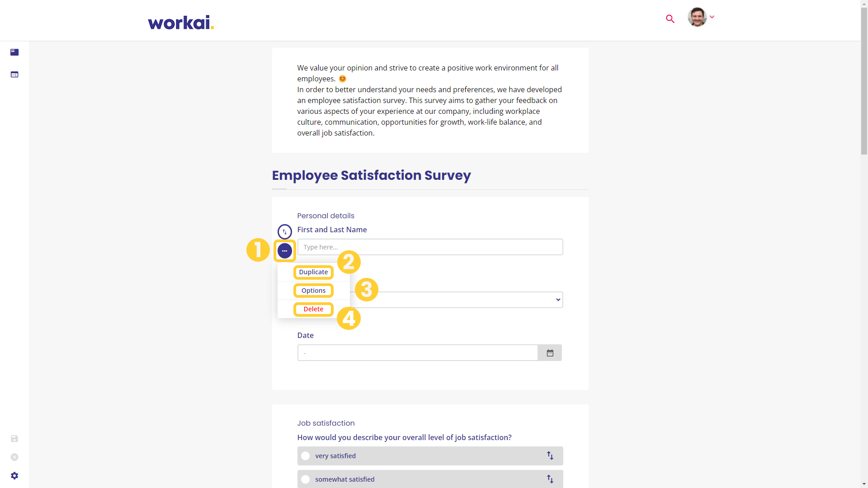Click the second sidebar window icon
Viewport: 868px width, 488px height.
pos(14,75)
